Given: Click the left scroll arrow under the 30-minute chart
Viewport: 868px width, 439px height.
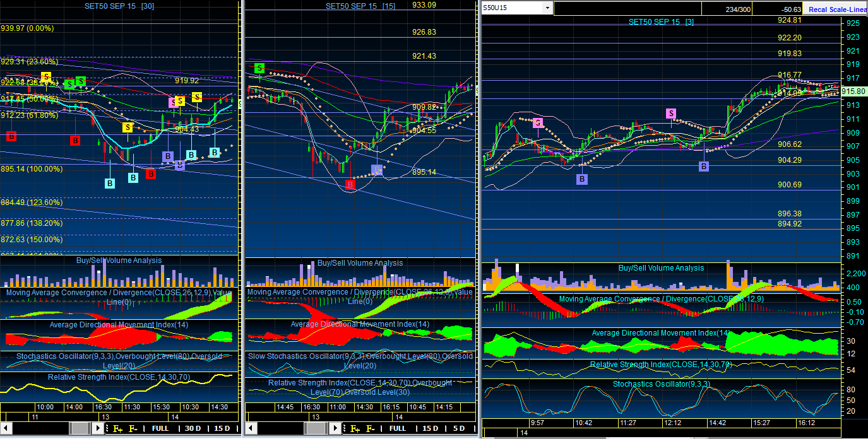Looking at the screenshot, I should coord(5,428).
